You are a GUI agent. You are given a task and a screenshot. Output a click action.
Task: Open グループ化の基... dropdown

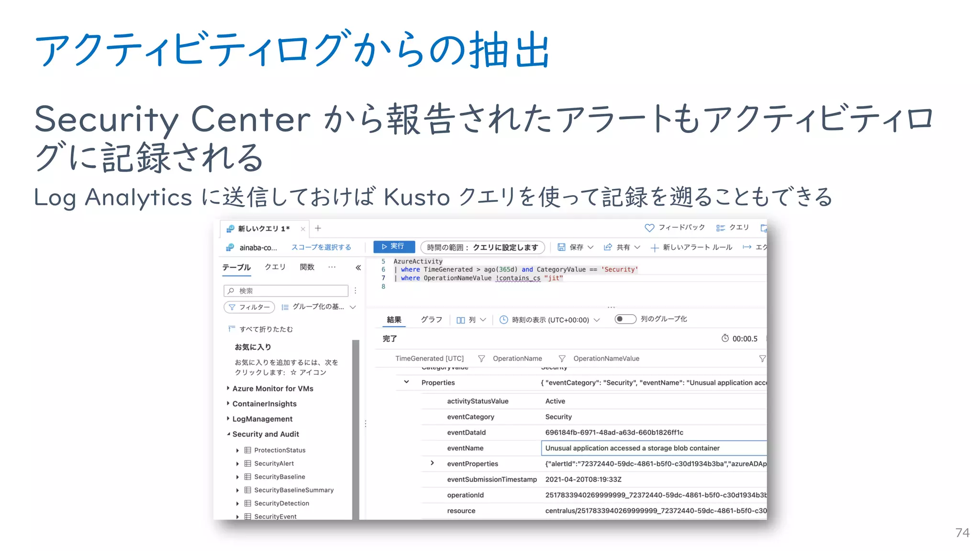coord(319,307)
